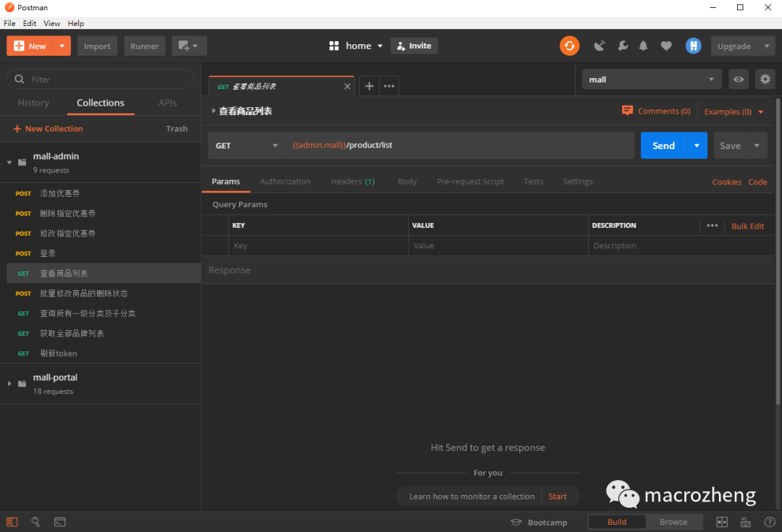This screenshot has width=782, height=532.
Task: Open the GET method dropdown
Action: (246, 145)
